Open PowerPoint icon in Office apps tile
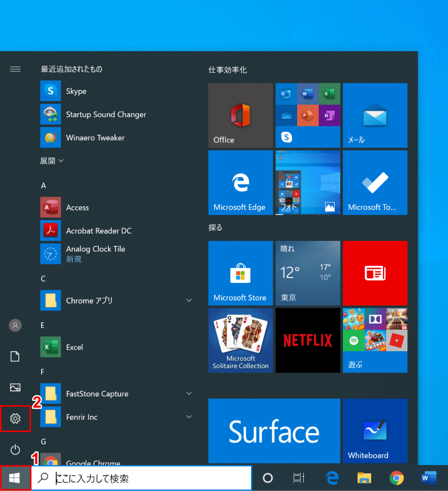 point(308,115)
